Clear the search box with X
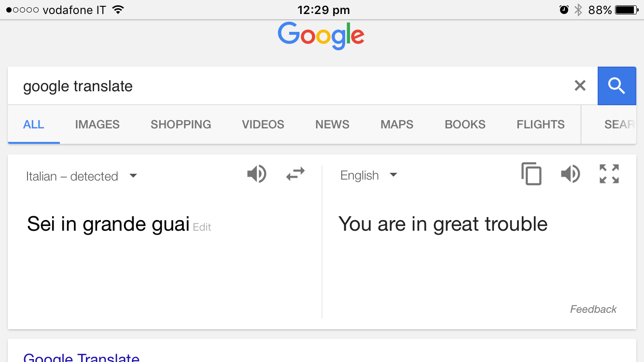 [580, 86]
